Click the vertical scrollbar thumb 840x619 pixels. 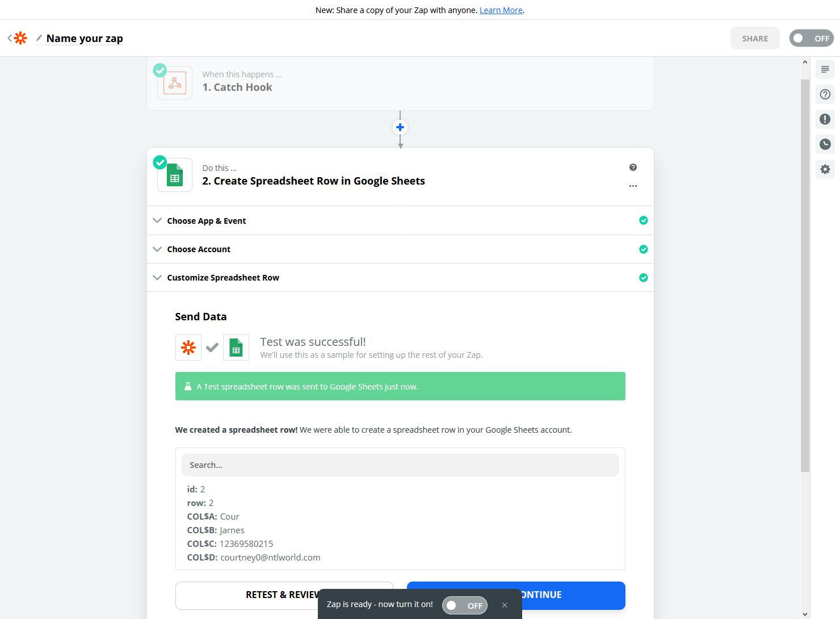point(805,275)
